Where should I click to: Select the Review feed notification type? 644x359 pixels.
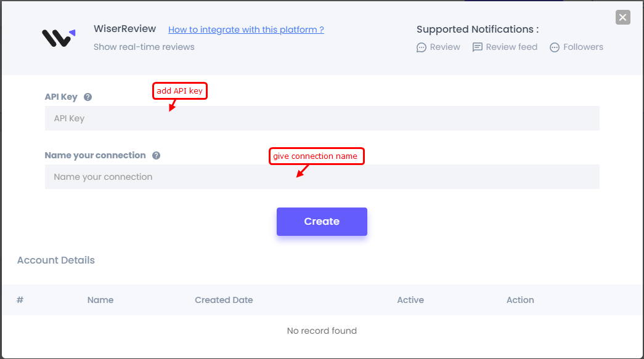[x=505, y=47]
